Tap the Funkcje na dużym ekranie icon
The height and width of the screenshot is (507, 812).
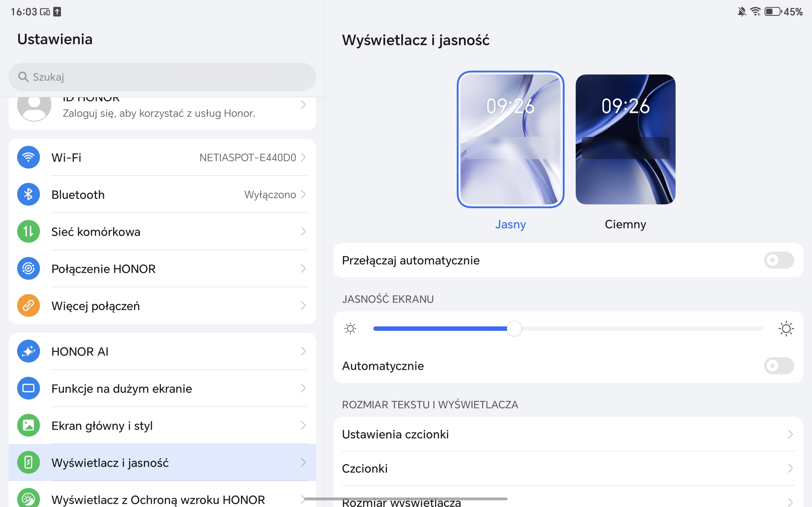pyautogui.click(x=29, y=388)
